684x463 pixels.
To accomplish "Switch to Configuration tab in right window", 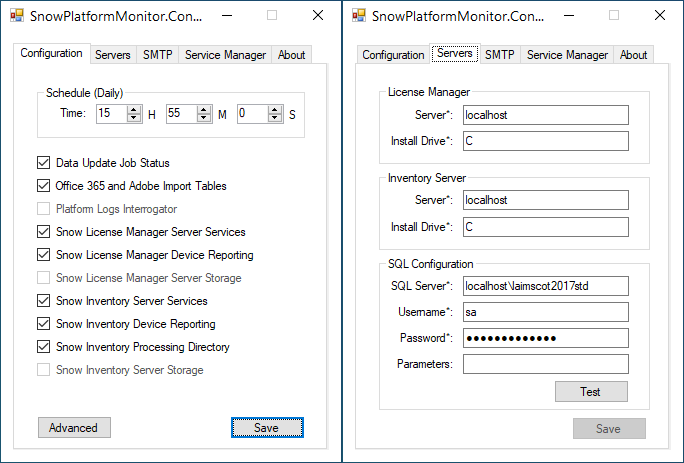I will (x=393, y=55).
